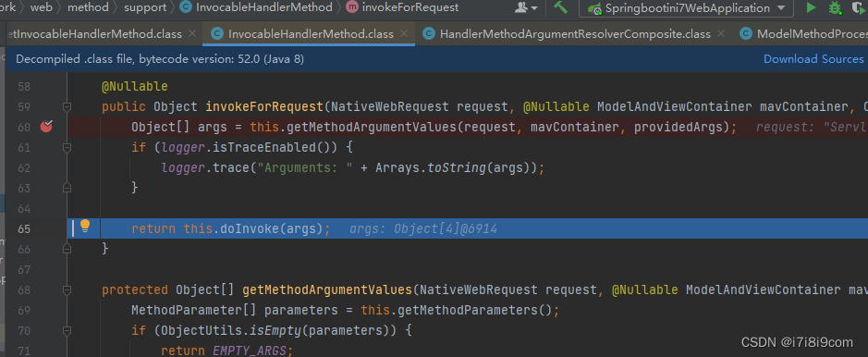Click the doInvoke call on line 65
This screenshot has height=357, width=868.
249,228
